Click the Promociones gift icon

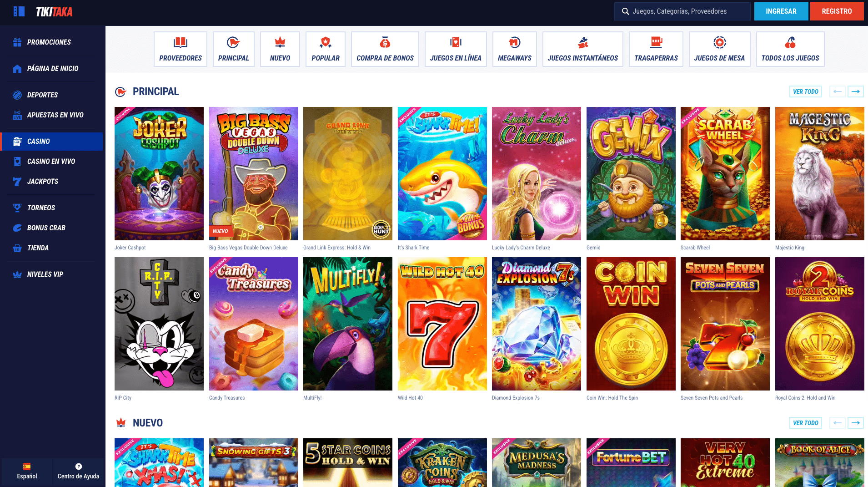(17, 42)
